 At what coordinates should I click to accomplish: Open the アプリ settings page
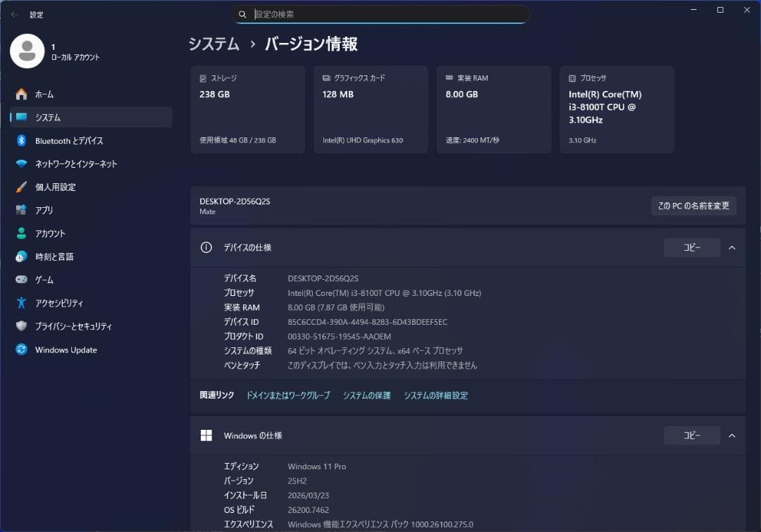coord(91,210)
